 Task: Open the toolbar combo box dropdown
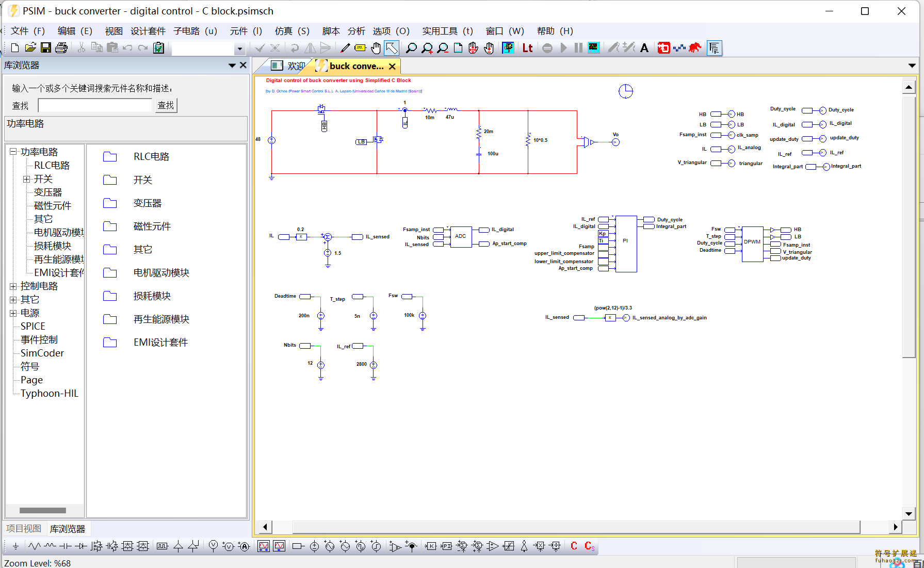click(x=239, y=48)
